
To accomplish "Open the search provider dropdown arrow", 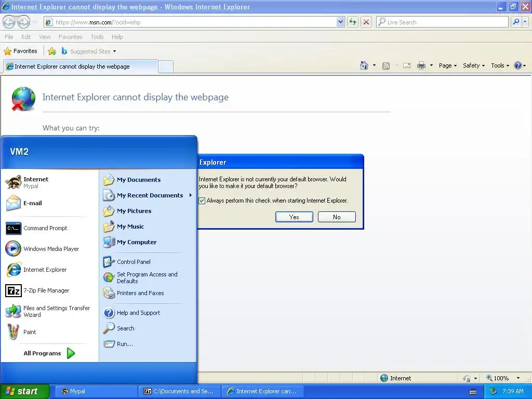I will pyautogui.click(x=525, y=22).
